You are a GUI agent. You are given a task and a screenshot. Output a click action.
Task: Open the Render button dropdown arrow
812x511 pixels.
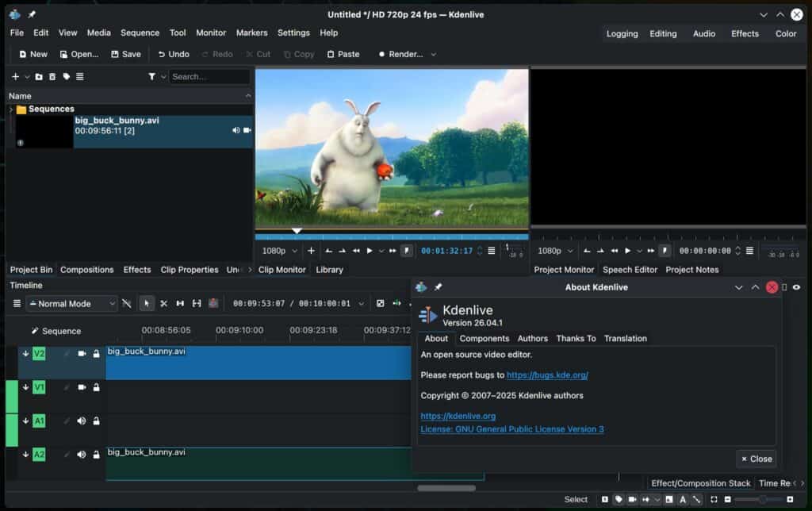[434, 55]
